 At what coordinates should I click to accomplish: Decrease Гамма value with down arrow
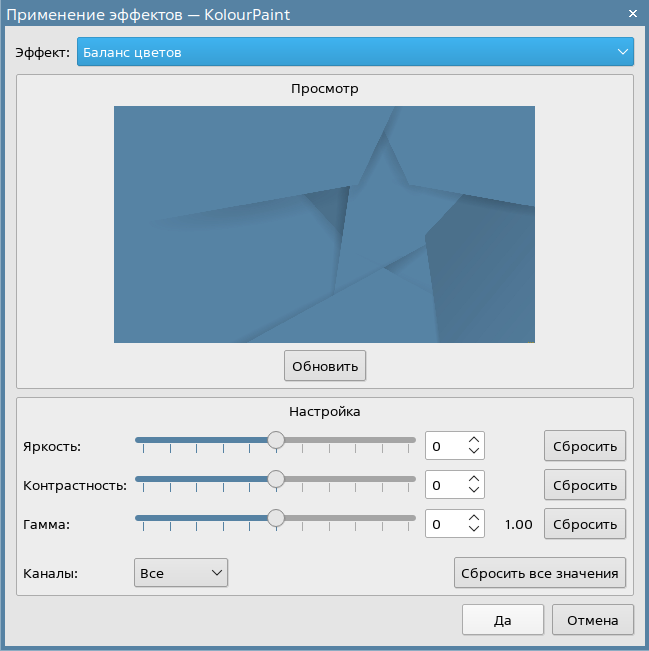point(474,530)
